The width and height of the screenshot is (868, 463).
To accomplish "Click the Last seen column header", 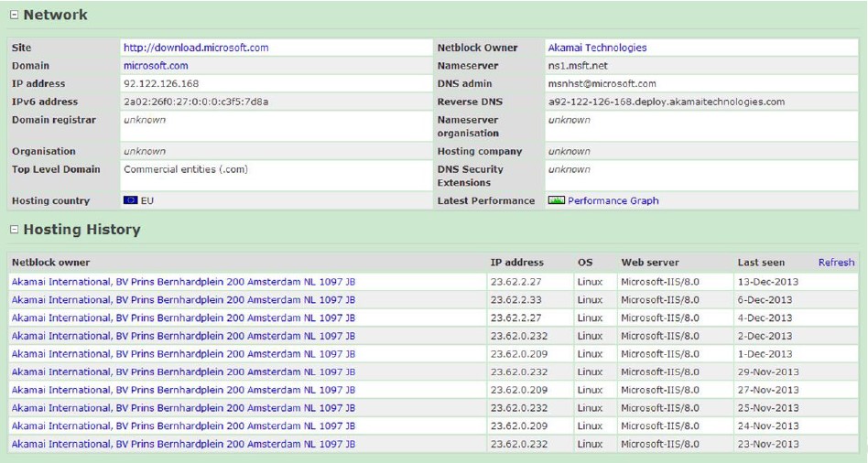I will 761,263.
